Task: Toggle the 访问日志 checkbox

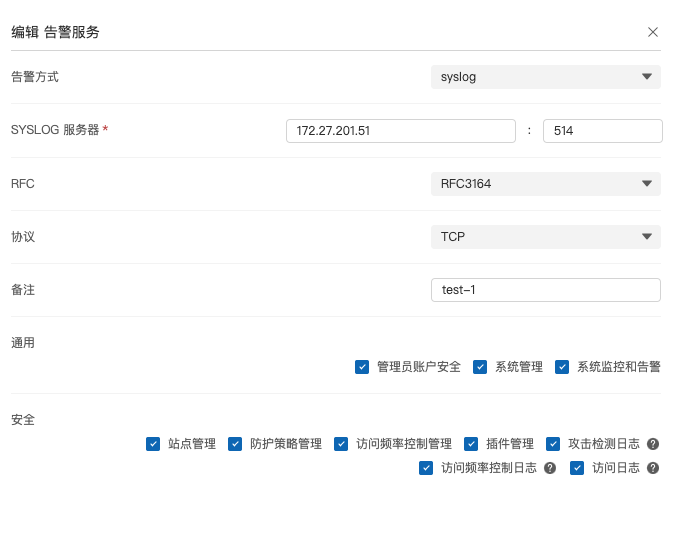Action: [x=577, y=468]
